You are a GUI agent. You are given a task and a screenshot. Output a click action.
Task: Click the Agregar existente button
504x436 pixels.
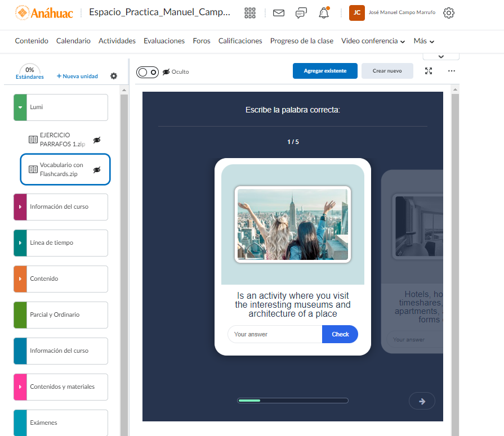click(x=325, y=71)
